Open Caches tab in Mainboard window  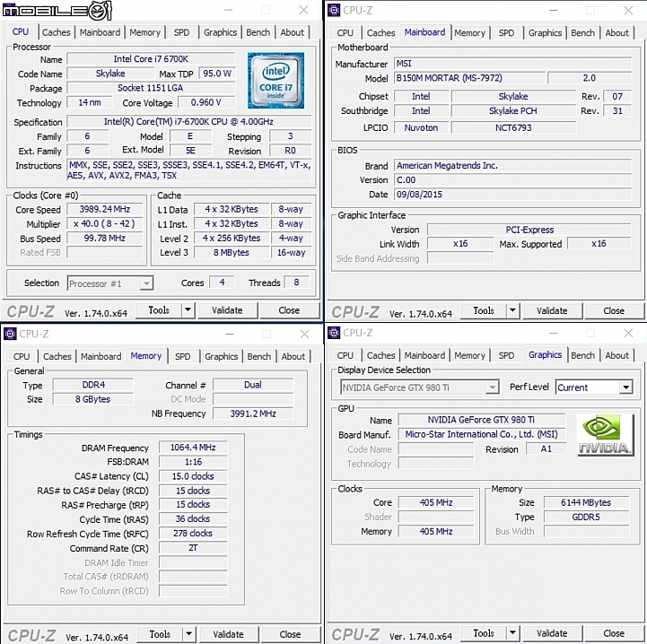(x=380, y=32)
